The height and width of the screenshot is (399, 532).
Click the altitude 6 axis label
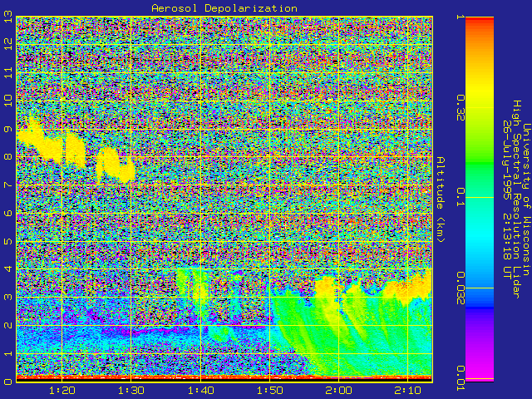pos(7,213)
